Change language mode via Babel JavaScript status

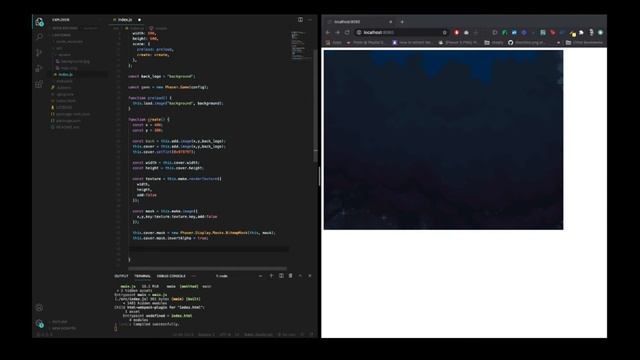(x=258, y=334)
